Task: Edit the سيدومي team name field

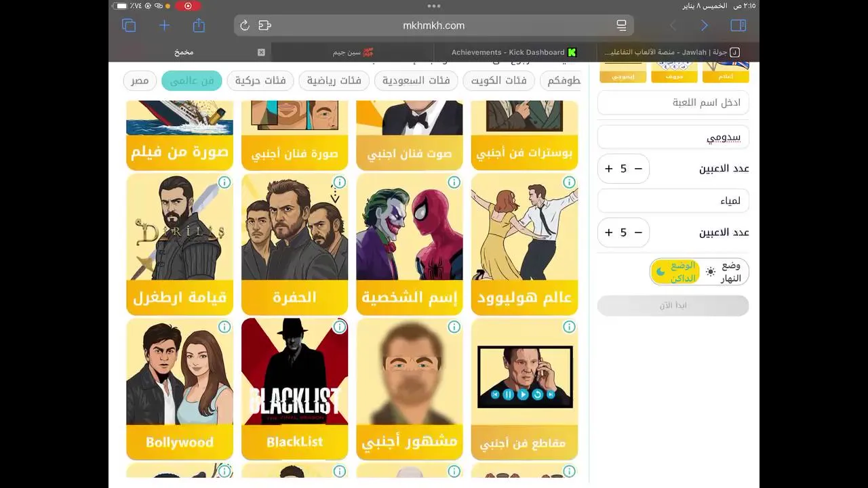Action: [x=673, y=138]
